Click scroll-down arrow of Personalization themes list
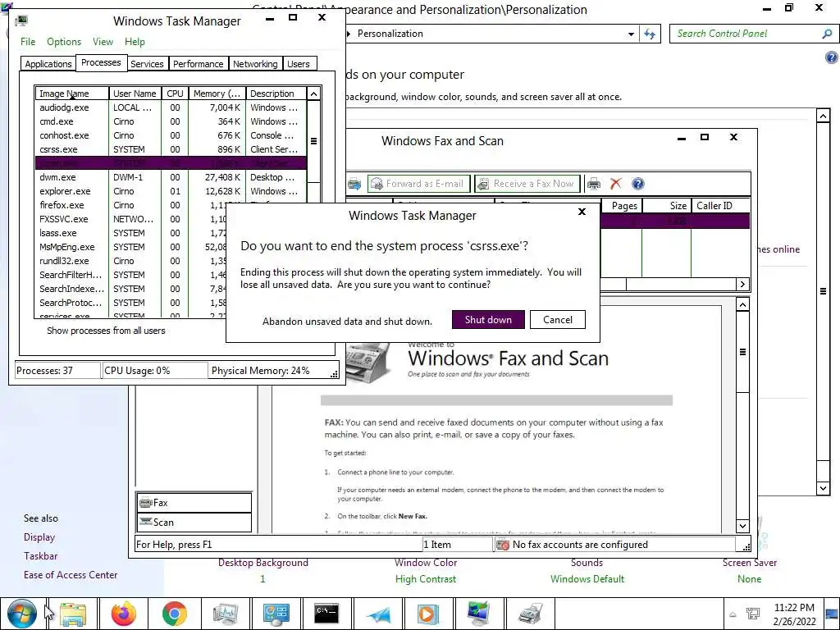Viewport: 840px width, 630px height. tap(824, 487)
